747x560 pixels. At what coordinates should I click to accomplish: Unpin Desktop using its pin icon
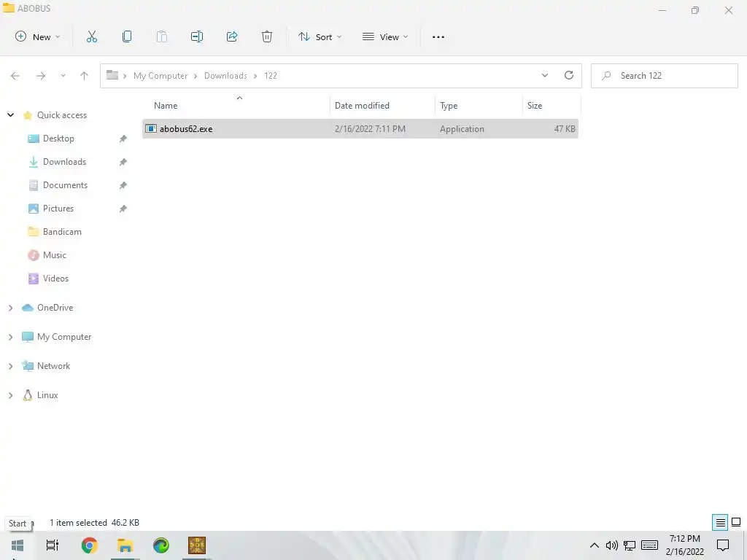coord(123,139)
